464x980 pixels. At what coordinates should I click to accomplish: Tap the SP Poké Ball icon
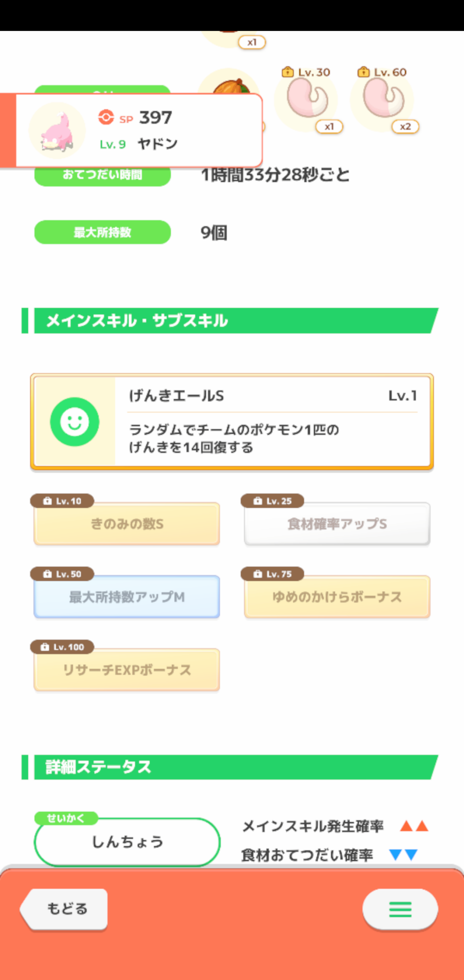tap(106, 117)
